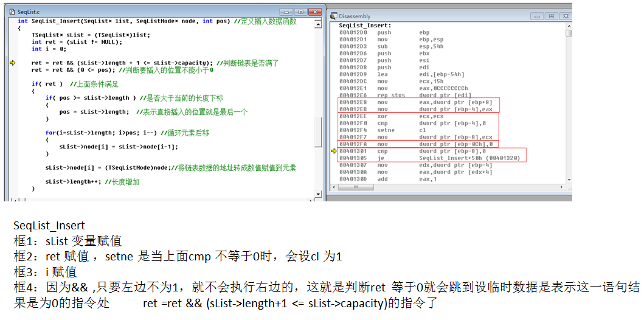This screenshot has width=644, height=320.
Task: Click the up arrow of Disassembly vertical scrollbar
Action: click(x=569, y=26)
